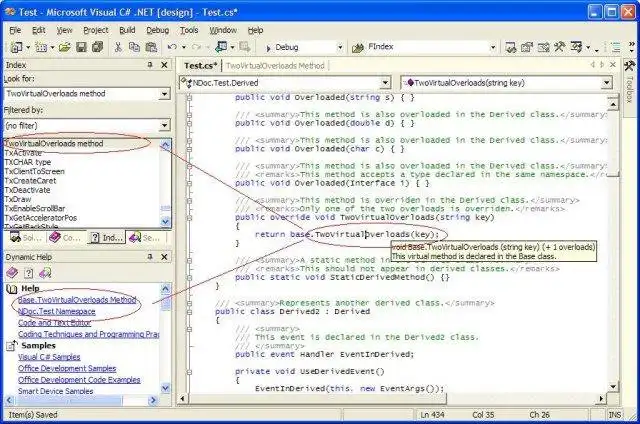640x424 pixels.
Task: Open the Filtered by dropdown arrow
Action: [164, 125]
